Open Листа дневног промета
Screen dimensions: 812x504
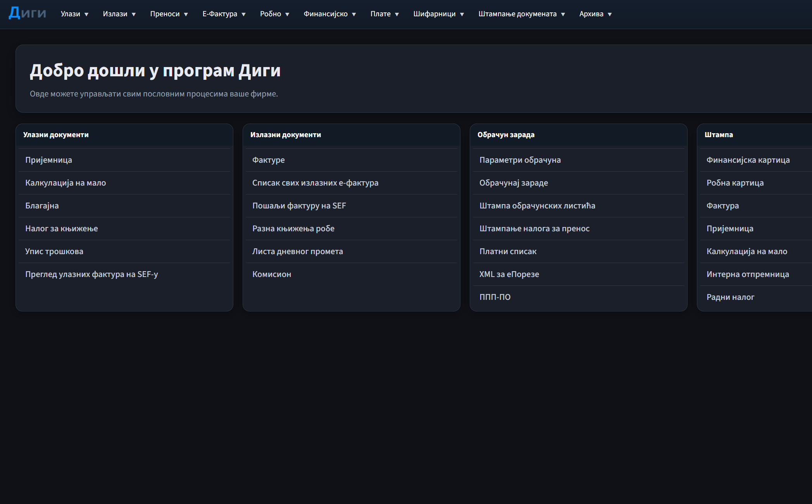(x=352, y=251)
